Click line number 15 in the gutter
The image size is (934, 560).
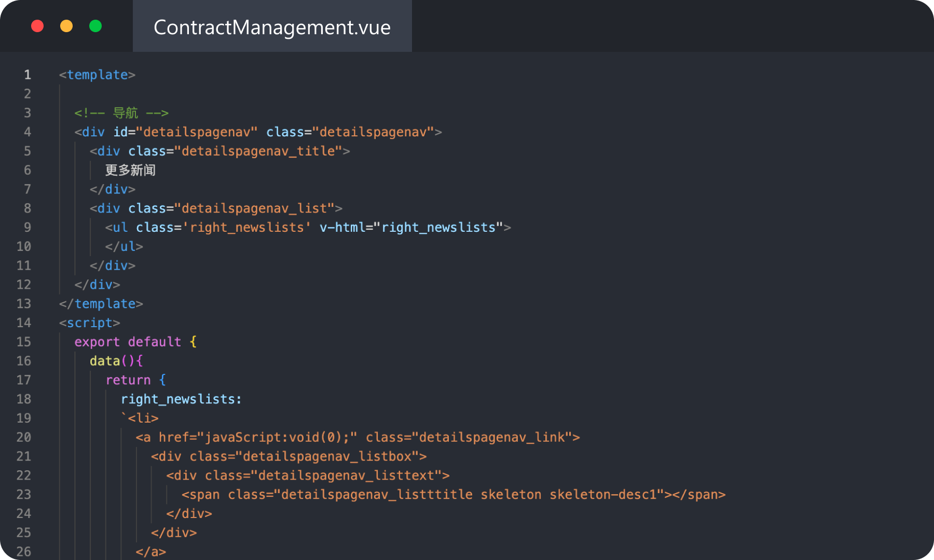coord(24,342)
